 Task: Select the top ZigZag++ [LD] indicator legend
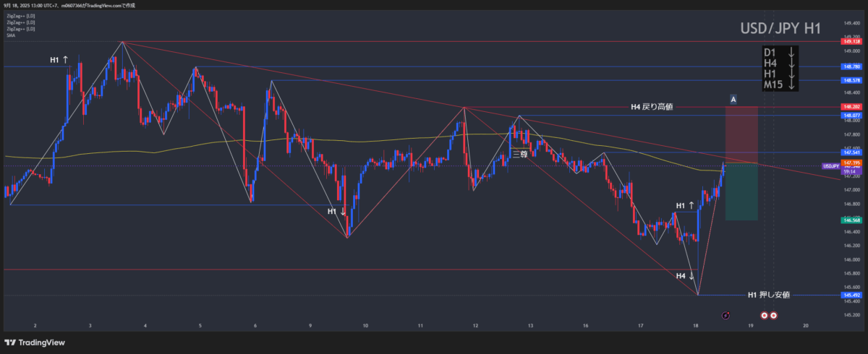pos(20,15)
